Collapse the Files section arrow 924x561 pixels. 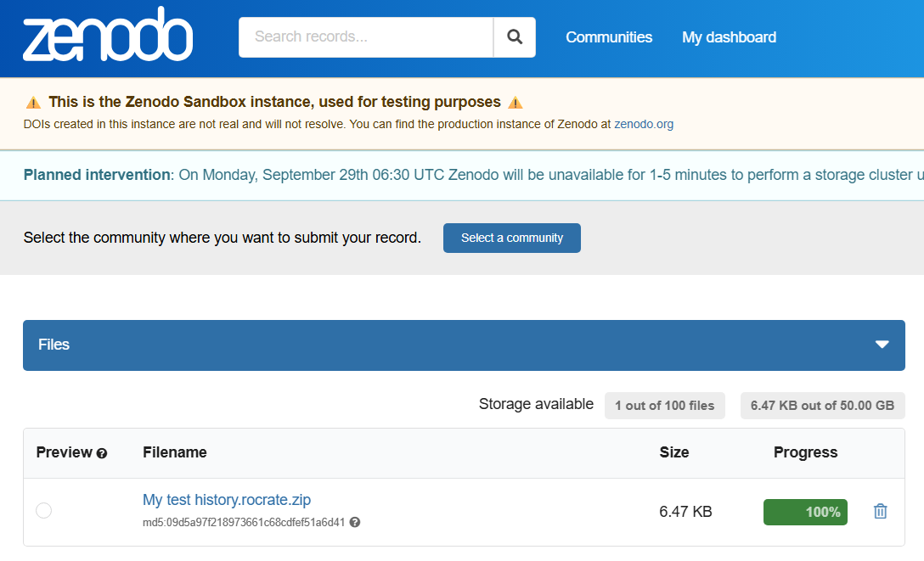[x=882, y=345]
